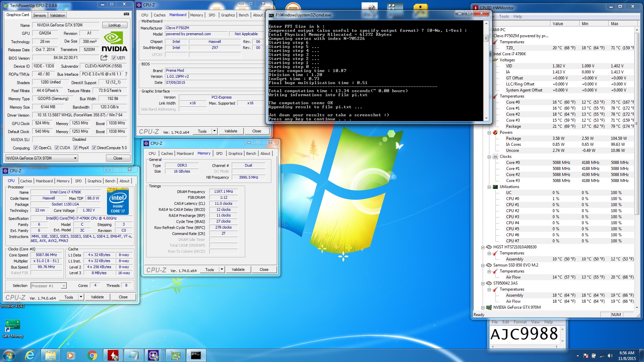Screen dimensions: 644x362
Task: Switch to GPU-Z via its taskbar icon
Action: tap(175, 355)
